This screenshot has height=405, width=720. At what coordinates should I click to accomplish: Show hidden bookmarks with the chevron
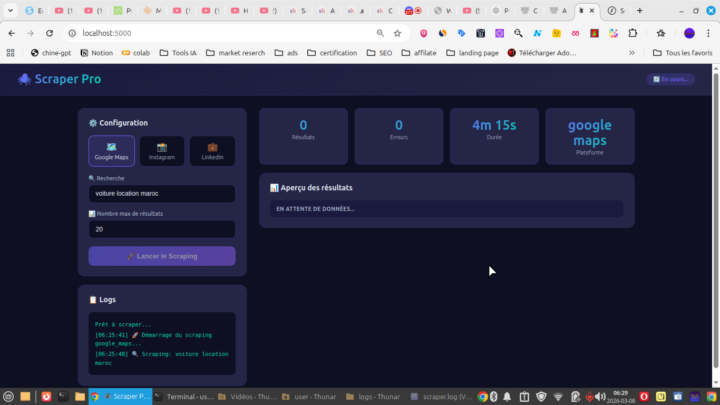631,52
